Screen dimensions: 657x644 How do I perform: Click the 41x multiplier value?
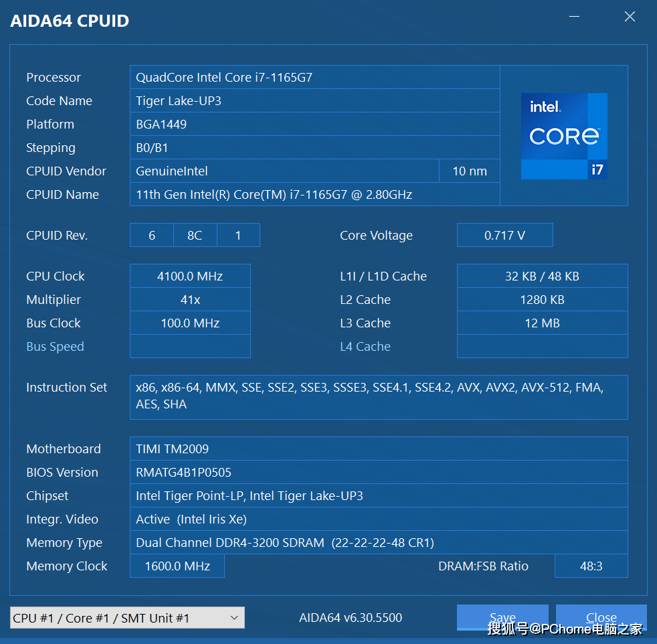[190, 299]
